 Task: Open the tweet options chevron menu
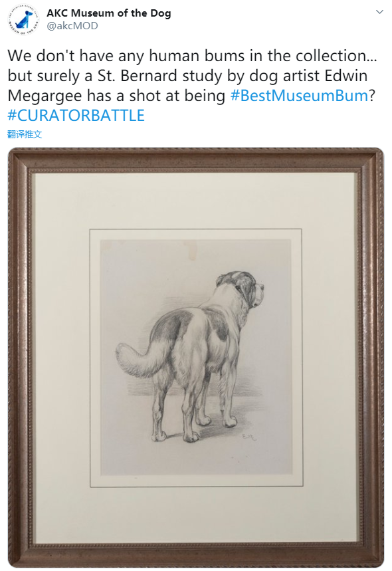click(379, 12)
